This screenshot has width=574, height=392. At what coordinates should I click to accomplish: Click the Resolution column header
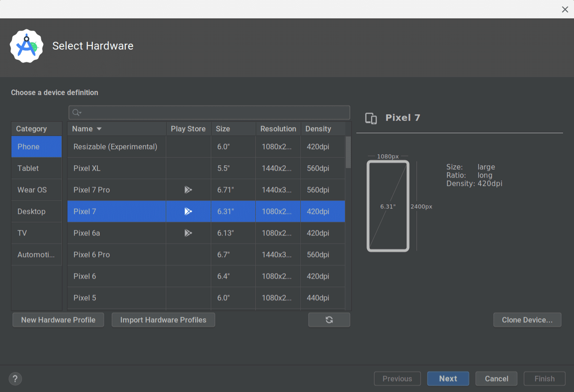click(278, 129)
